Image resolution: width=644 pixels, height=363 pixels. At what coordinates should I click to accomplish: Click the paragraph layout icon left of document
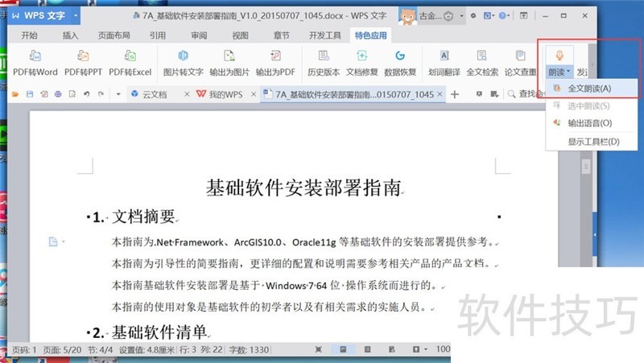coord(53,241)
